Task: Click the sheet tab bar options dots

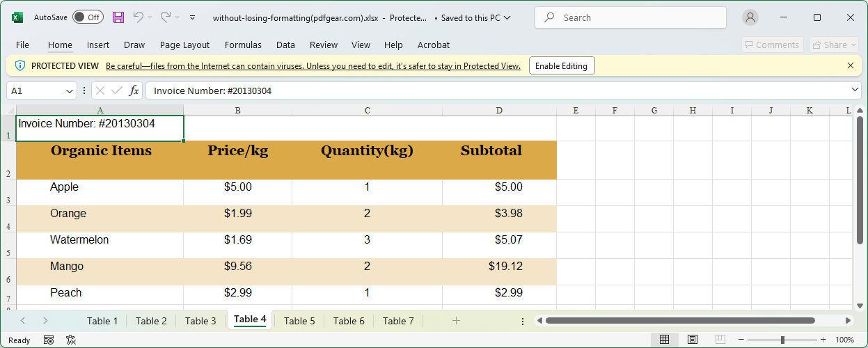Action: 523,321
